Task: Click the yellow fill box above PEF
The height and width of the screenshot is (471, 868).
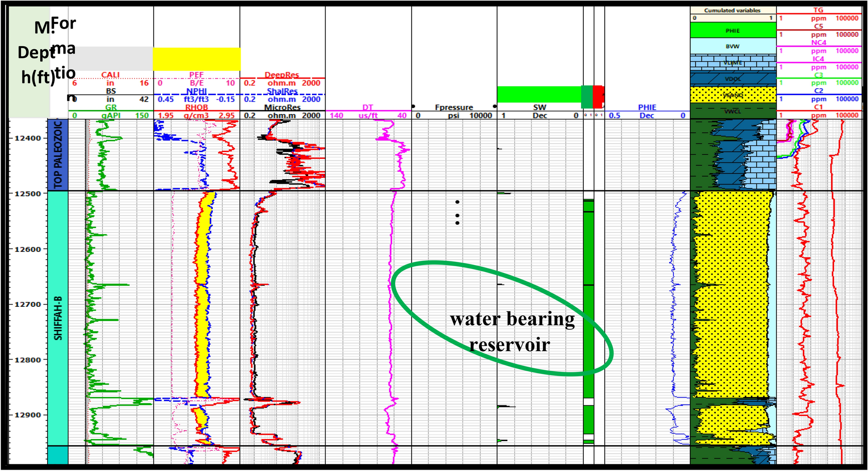Action: point(197,59)
